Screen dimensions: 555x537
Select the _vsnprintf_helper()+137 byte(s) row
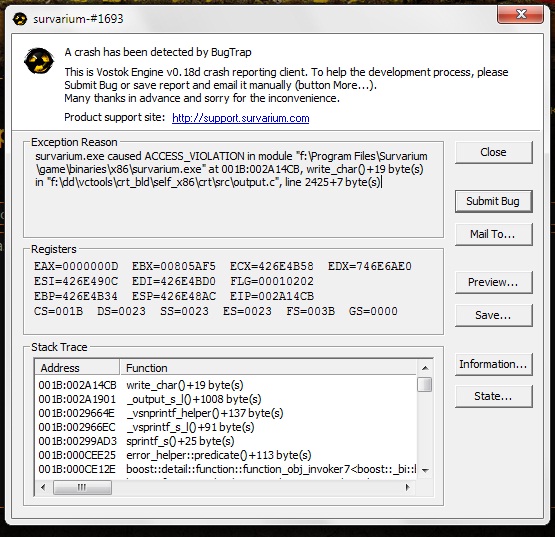click(226, 413)
